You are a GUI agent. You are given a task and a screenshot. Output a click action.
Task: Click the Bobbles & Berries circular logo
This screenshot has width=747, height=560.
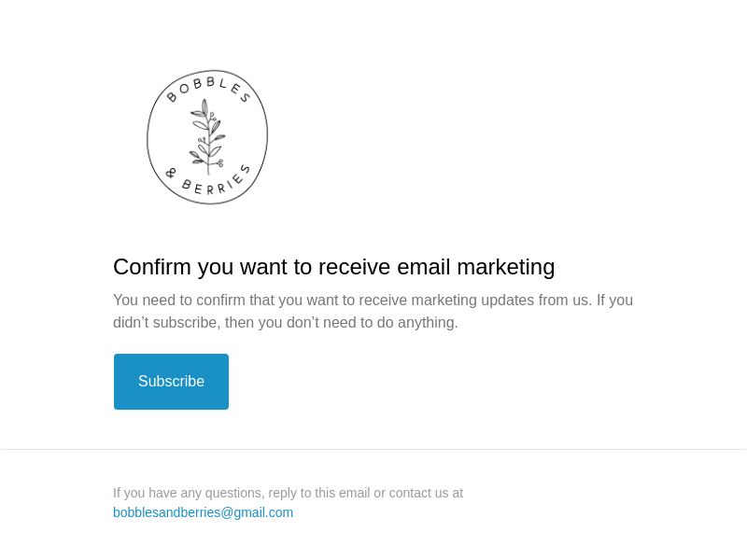coord(207,137)
